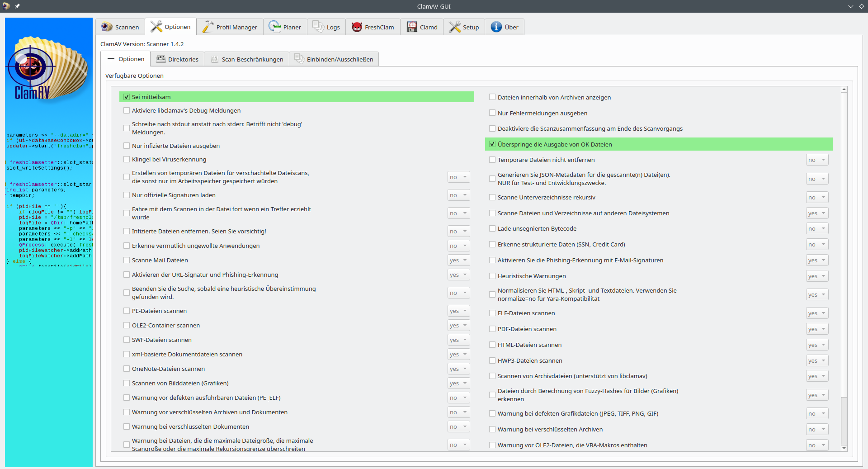Screen dimensions: 868x469
Task: Open dropdown for 'Temporäre Dateien nicht entfernen'
Action: point(817,160)
